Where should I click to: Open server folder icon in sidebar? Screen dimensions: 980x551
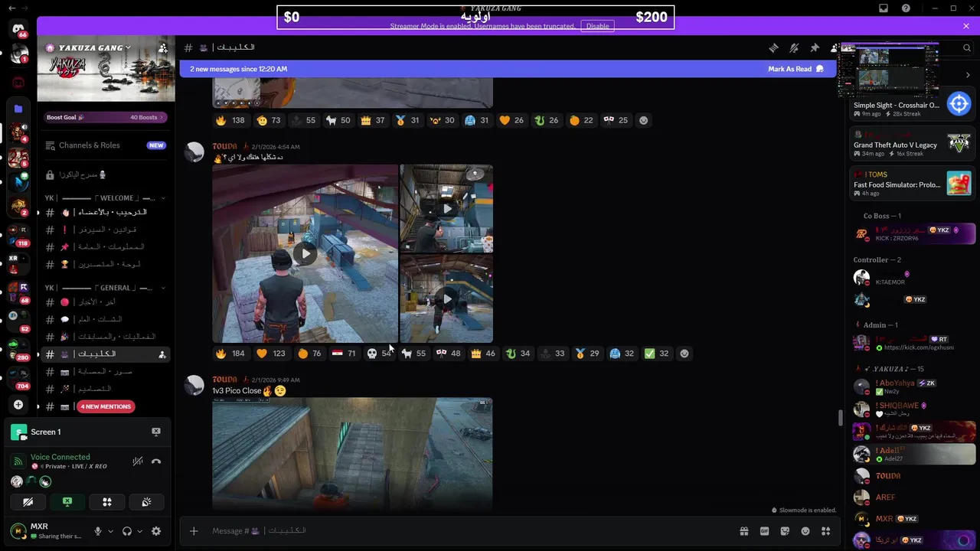[x=18, y=109]
